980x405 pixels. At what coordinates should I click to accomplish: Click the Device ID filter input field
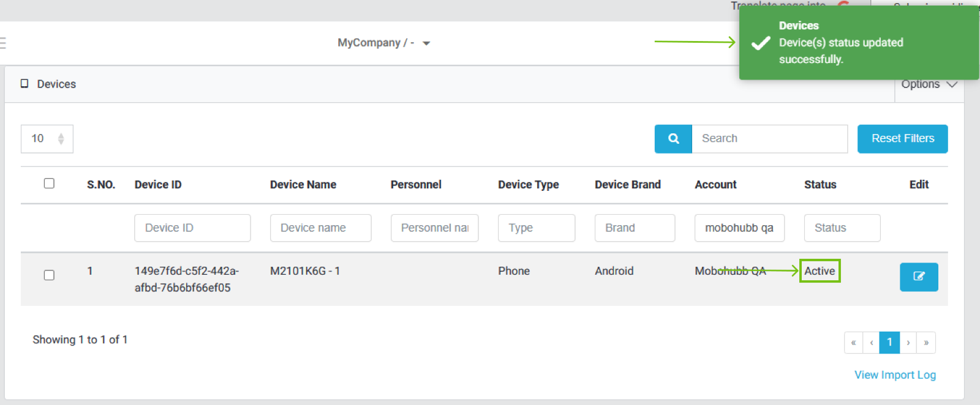192,228
